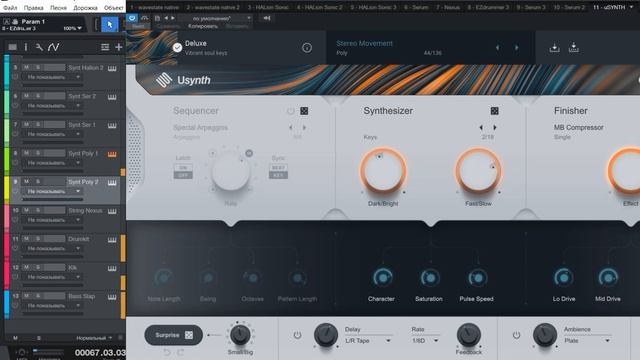Click the save preset download icon

click(554, 48)
